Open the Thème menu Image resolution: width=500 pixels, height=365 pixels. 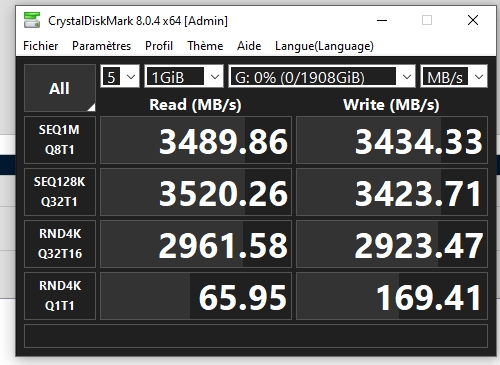coord(205,46)
